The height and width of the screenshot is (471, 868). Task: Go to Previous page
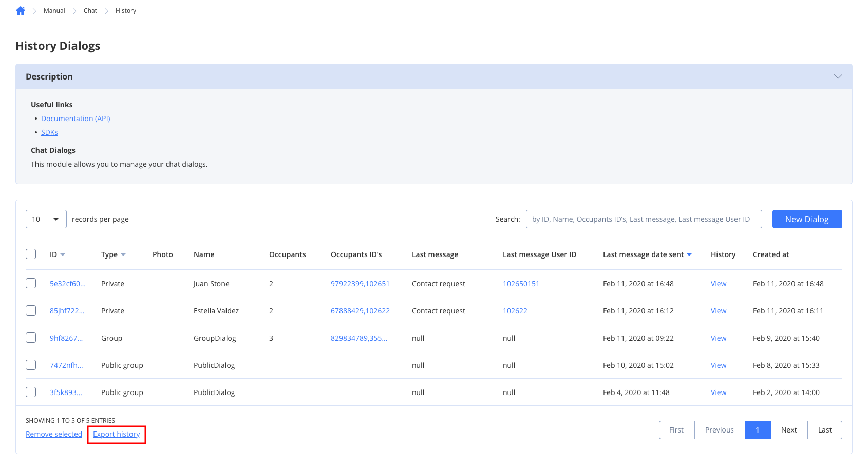720,430
